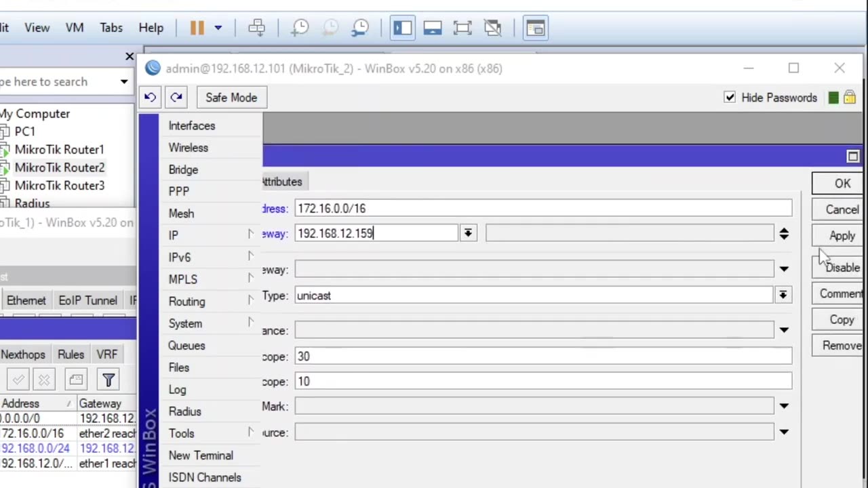Viewport: 868px width, 488px height.
Task: Open the Tabs menu
Action: pyautogui.click(x=111, y=28)
